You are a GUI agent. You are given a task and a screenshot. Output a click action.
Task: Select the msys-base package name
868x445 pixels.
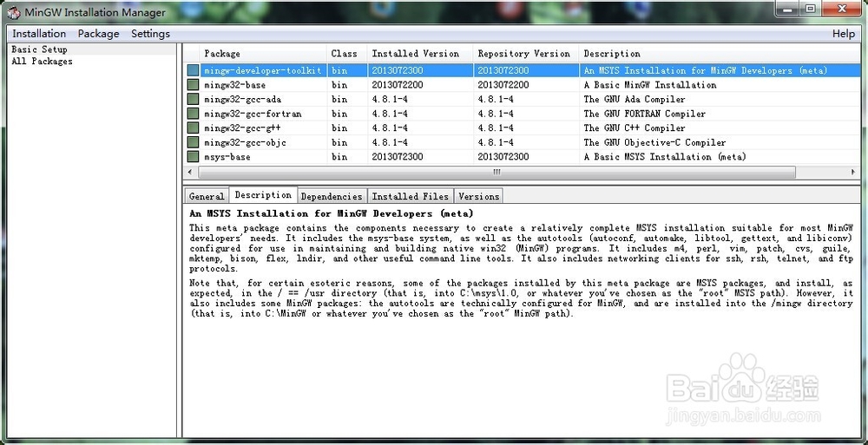pos(227,157)
